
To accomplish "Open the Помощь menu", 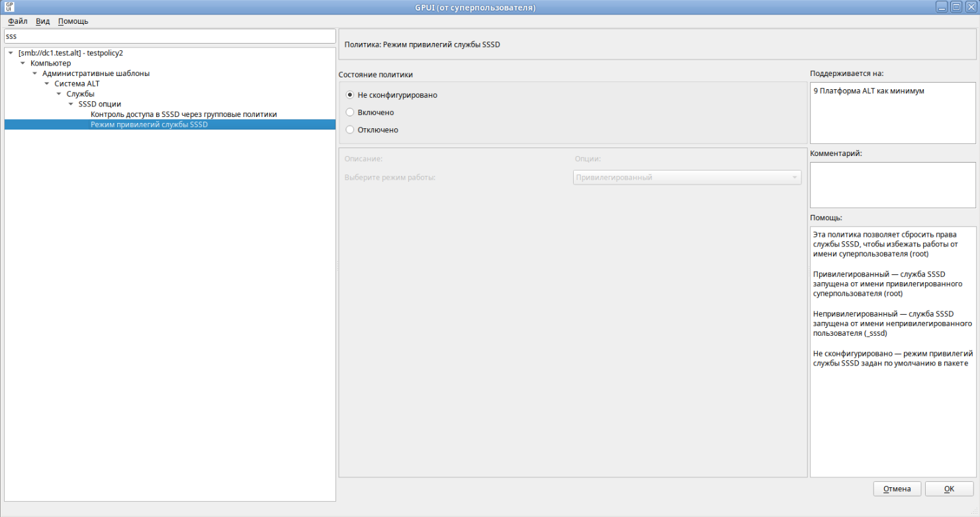I will click(73, 21).
